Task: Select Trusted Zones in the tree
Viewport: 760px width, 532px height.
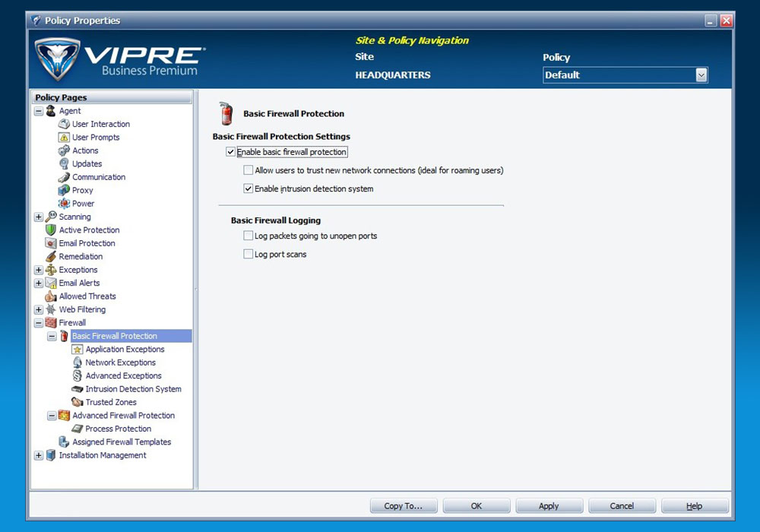Action: [111, 402]
